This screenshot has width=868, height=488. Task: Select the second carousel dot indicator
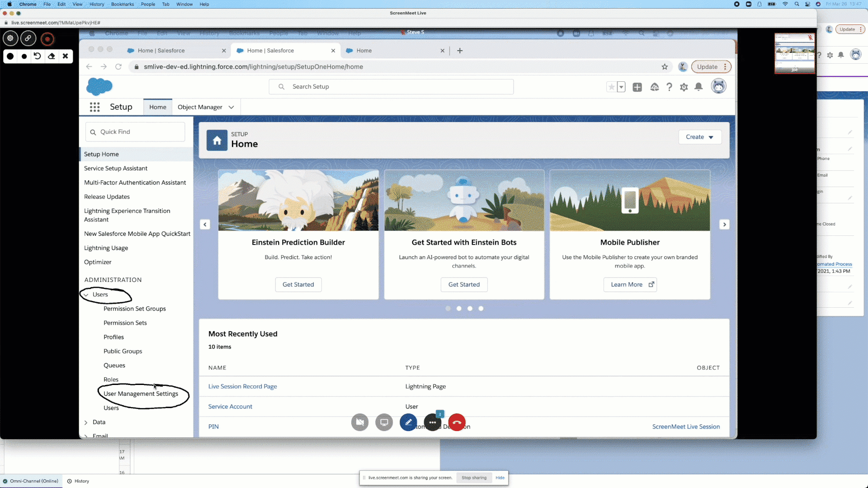point(459,309)
